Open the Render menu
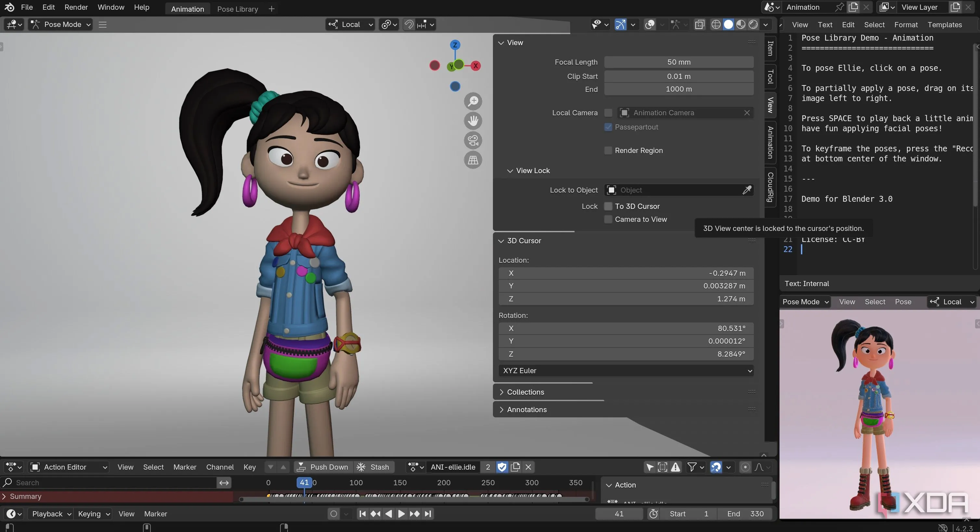This screenshot has height=532, width=980. [76, 7]
